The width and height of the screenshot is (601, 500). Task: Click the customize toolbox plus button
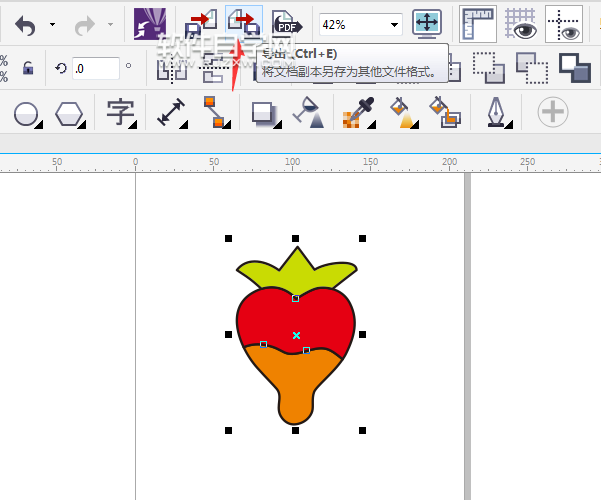point(553,112)
